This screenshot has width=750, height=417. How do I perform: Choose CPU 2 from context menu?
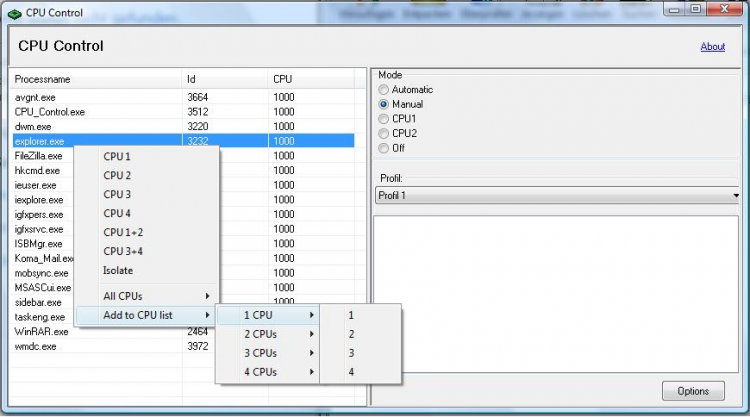point(147,176)
